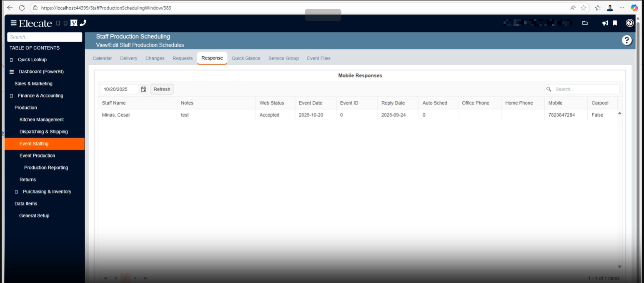
Task: Open Kitchen Management in sidebar
Action: pos(41,120)
